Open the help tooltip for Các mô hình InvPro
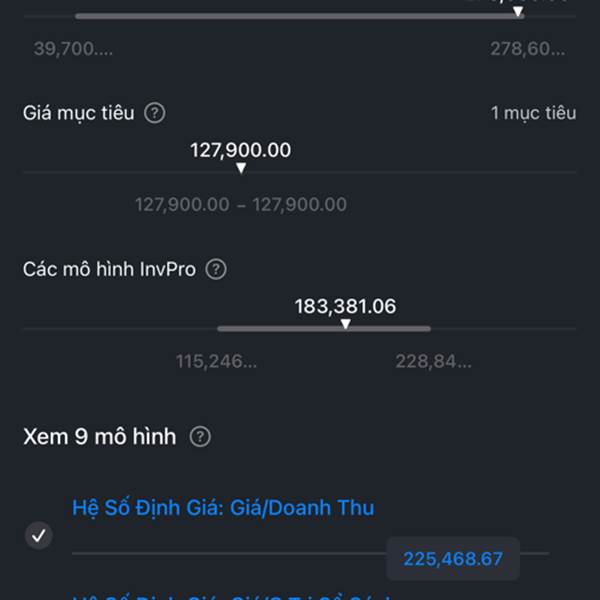 215,269
